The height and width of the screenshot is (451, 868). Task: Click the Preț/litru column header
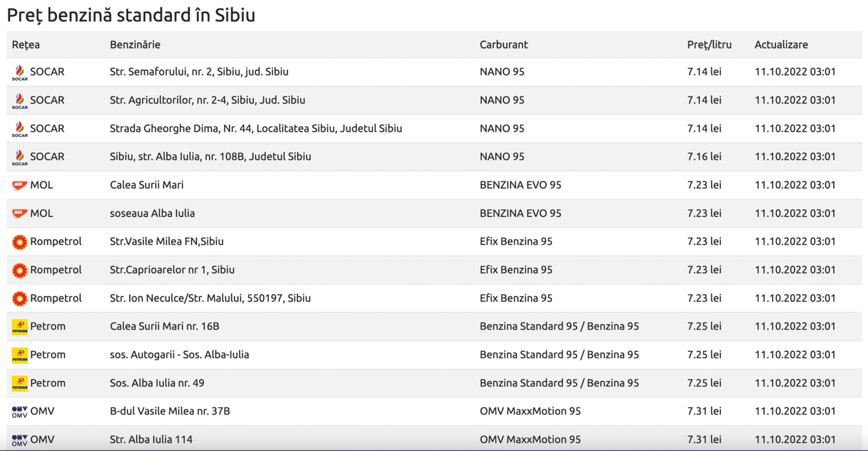tap(710, 45)
